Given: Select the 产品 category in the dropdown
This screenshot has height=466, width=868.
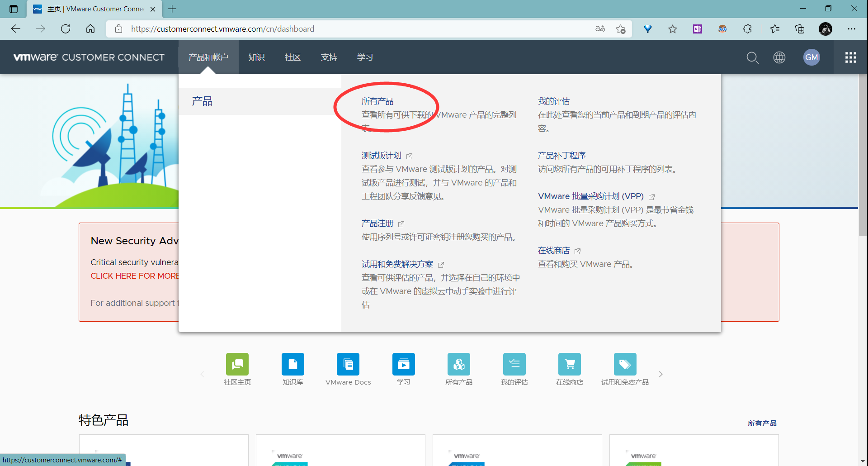Looking at the screenshot, I should pos(260,101).
